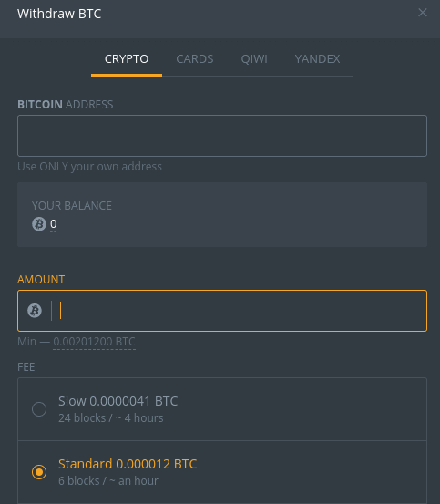Open the CARDS withdrawal tab

(195, 59)
